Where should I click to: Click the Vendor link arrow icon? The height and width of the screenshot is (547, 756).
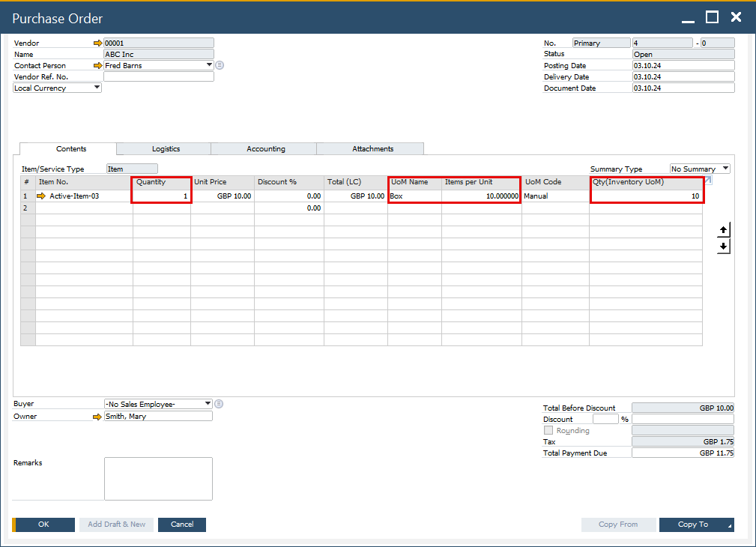(x=97, y=43)
